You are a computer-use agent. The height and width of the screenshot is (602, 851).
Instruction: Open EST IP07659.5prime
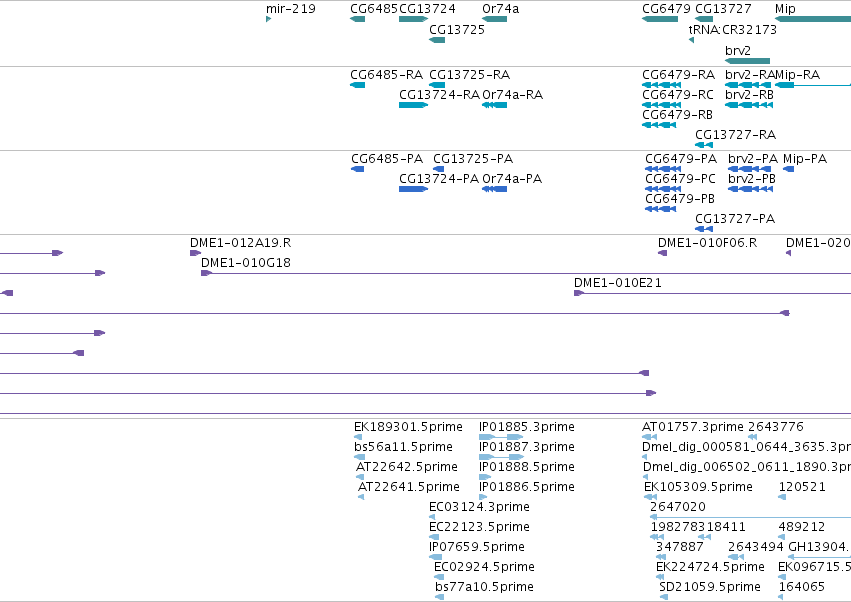pyautogui.click(x=477, y=547)
